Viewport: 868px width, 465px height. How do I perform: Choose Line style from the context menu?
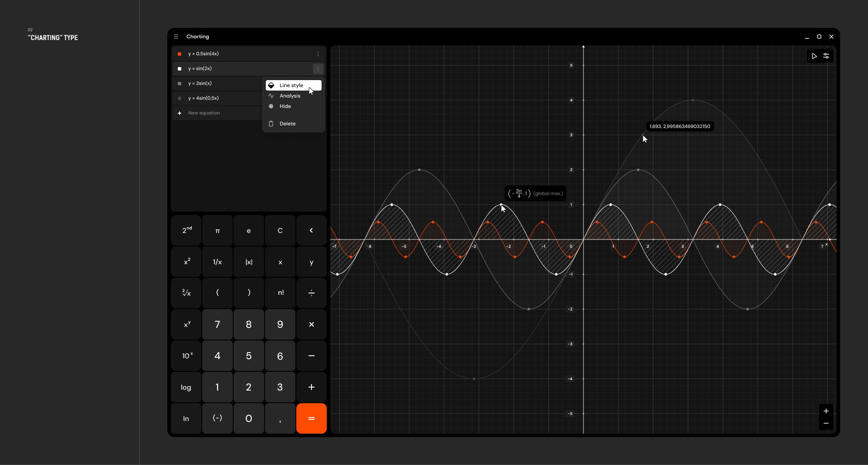click(x=291, y=85)
